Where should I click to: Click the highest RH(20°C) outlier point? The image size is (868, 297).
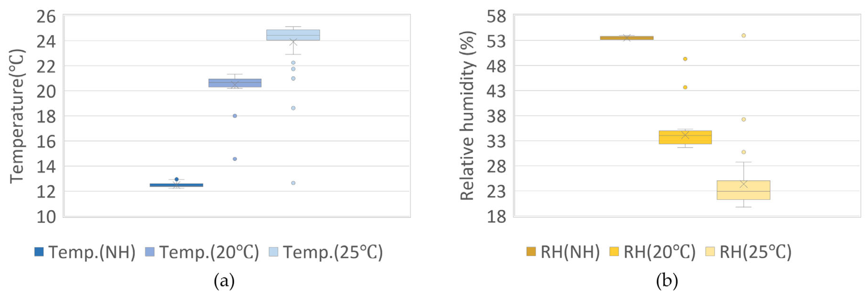point(685,59)
